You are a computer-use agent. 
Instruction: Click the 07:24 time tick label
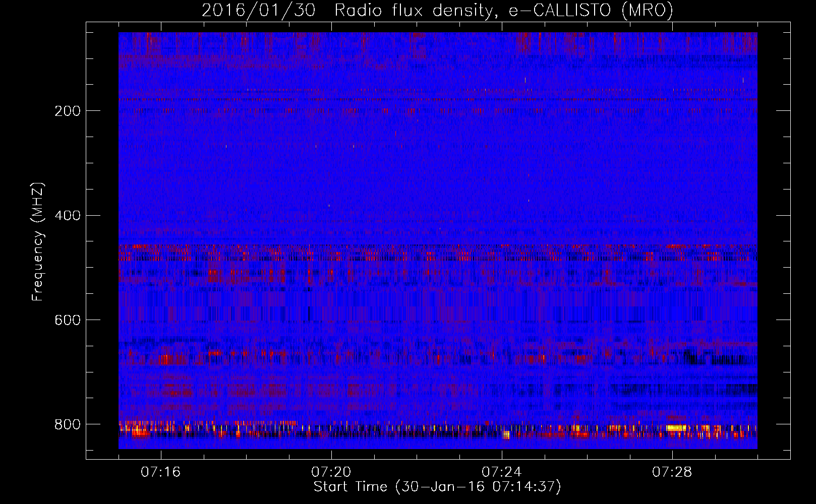[501, 472]
